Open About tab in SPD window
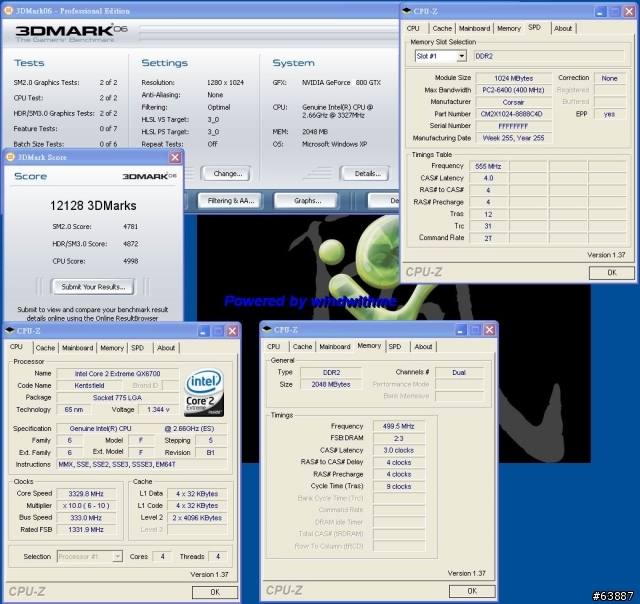 click(563, 28)
